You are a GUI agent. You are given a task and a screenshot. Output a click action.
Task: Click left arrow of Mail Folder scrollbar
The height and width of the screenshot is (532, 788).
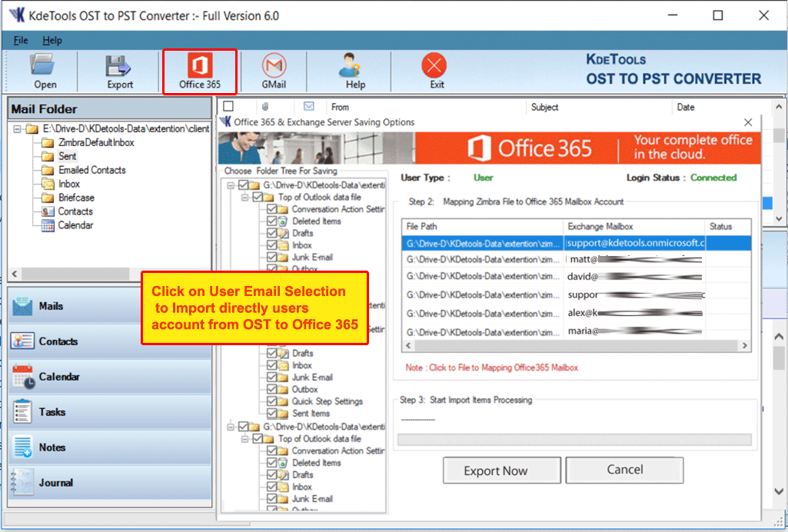[x=15, y=274]
